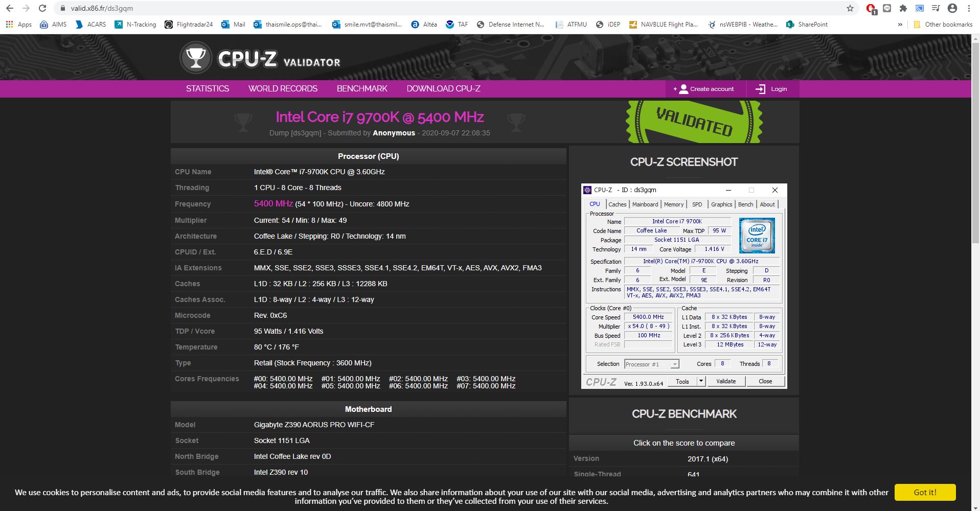Screen dimensions: 980x511
Task: Select the Graphics tab in CPU-Z screenshot
Action: click(x=721, y=204)
